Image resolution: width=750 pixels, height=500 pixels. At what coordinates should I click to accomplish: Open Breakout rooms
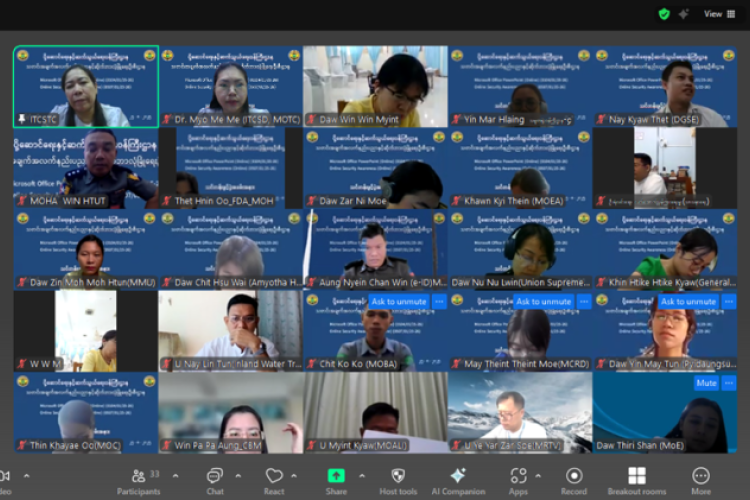pyautogui.click(x=637, y=476)
